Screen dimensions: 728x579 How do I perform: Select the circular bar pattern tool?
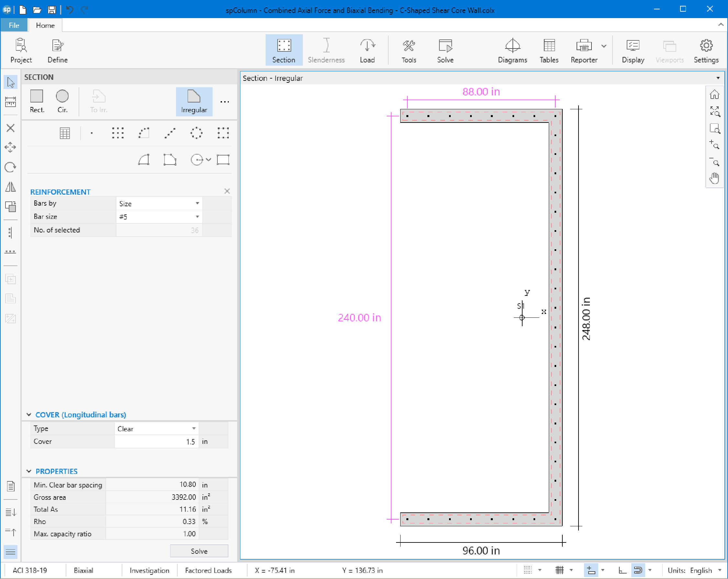tap(196, 133)
